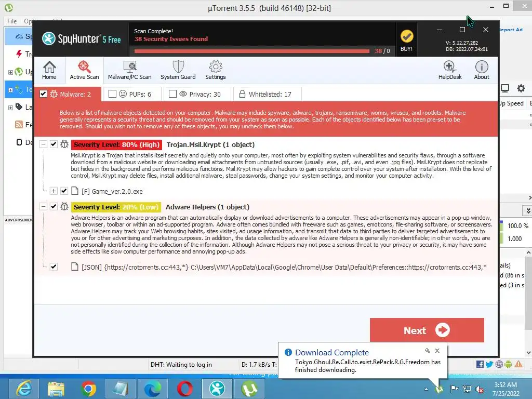The image size is (532, 399).
Task: Click 'DHT: Waiting to log in' status
Action: click(x=181, y=364)
